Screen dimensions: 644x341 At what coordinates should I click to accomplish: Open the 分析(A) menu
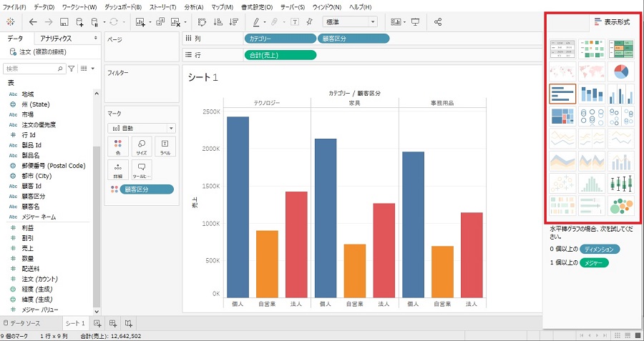click(194, 6)
